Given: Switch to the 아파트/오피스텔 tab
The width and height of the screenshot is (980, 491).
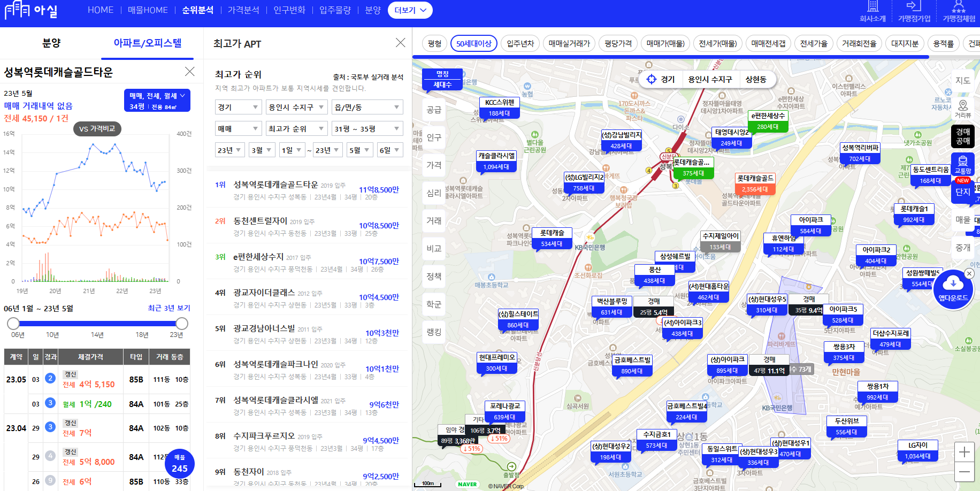Looking at the screenshot, I should pyautogui.click(x=148, y=43).
